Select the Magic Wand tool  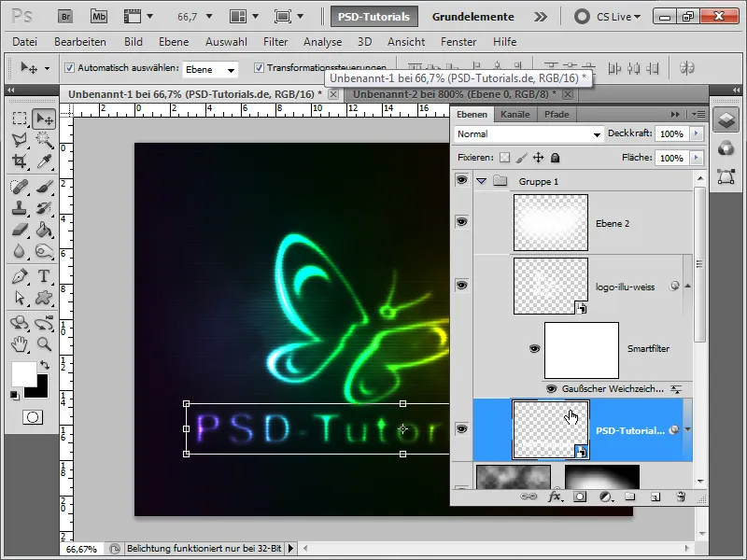[44, 139]
